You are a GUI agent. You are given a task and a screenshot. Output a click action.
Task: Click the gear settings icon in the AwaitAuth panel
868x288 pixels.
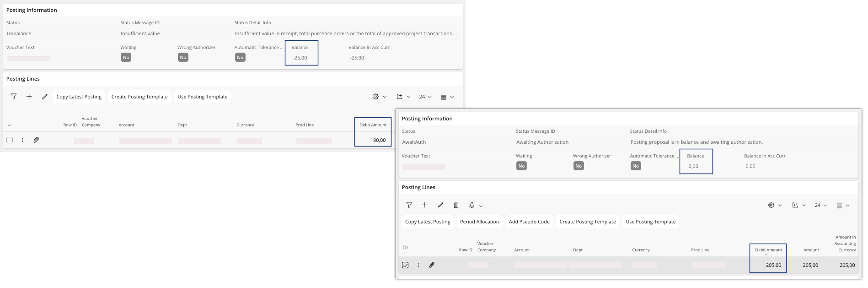[x=772, y=205]
